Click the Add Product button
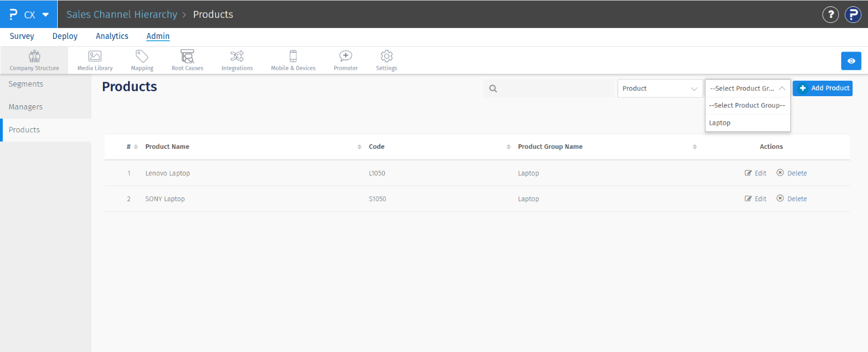868x352 pixels. tap(822, 88)
